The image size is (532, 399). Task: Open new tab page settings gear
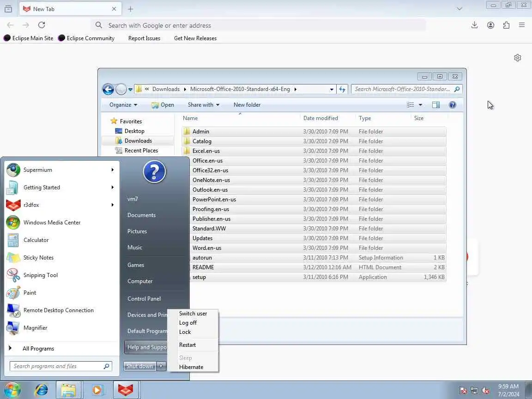(x=517, y=58)
